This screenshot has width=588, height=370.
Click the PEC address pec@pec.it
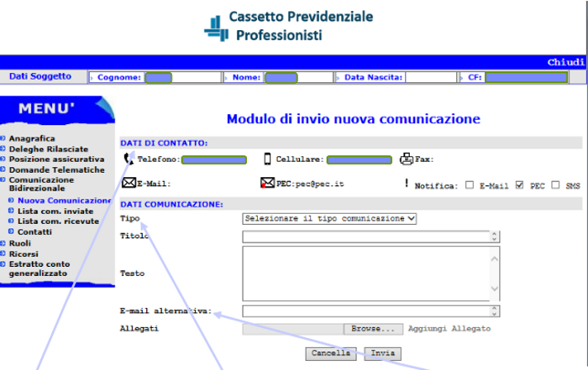(x=319, y=184)
